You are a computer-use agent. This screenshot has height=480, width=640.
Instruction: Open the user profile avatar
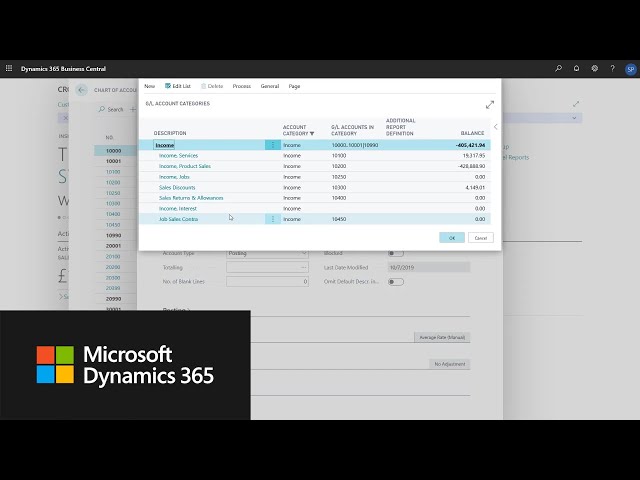coord(630,69)
